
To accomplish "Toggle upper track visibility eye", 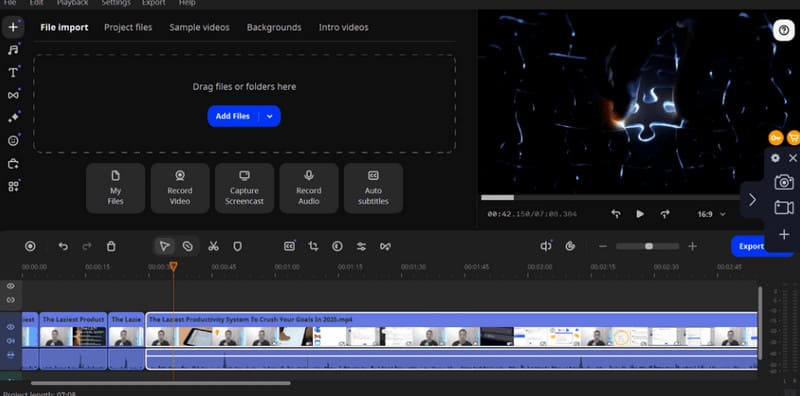I will click(x=11, y=286).
